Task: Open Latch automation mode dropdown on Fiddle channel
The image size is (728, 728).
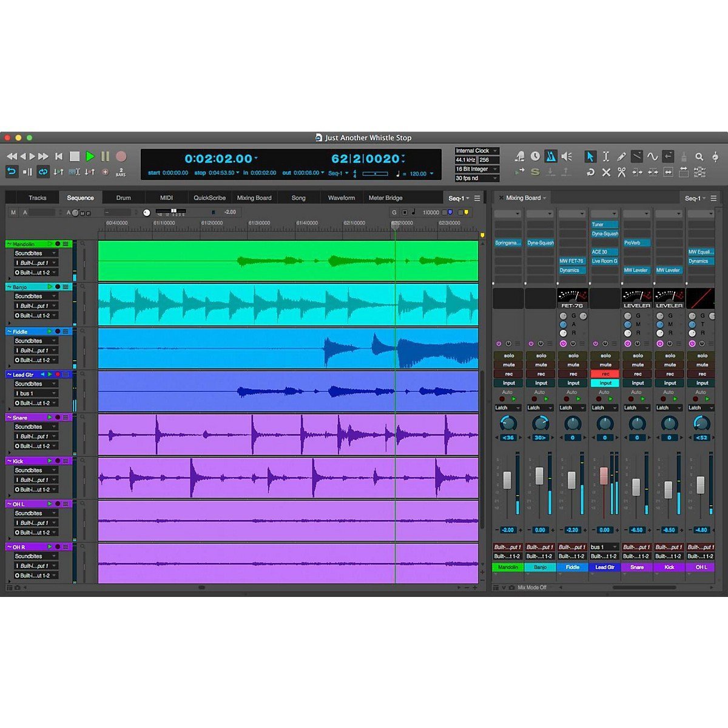Action: click(x=572, y=408)
